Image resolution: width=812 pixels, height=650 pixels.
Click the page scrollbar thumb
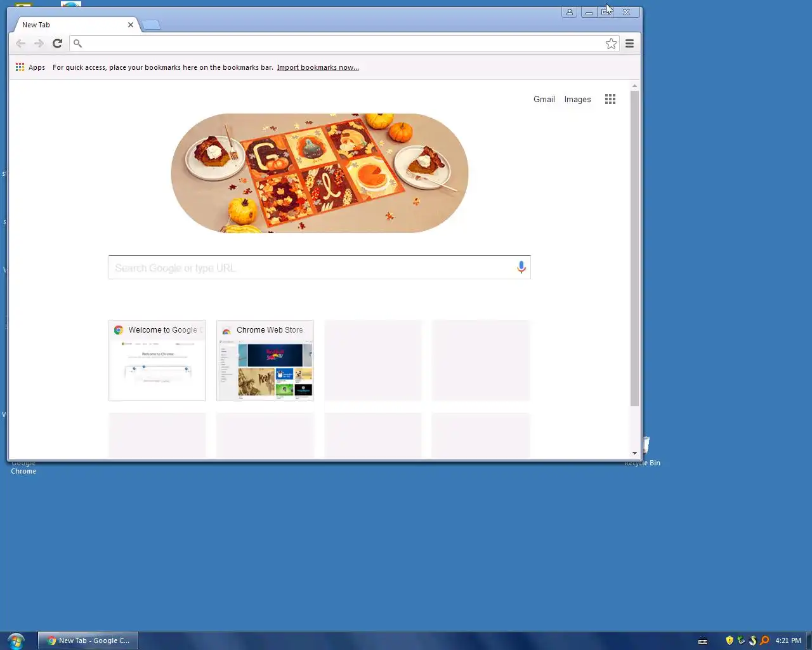(x=634, y=248)
